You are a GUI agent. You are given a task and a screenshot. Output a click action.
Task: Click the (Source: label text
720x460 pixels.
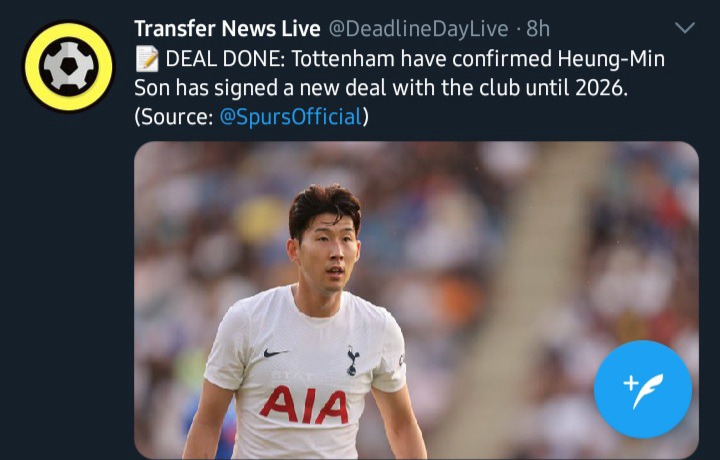[x=174, y=117]
